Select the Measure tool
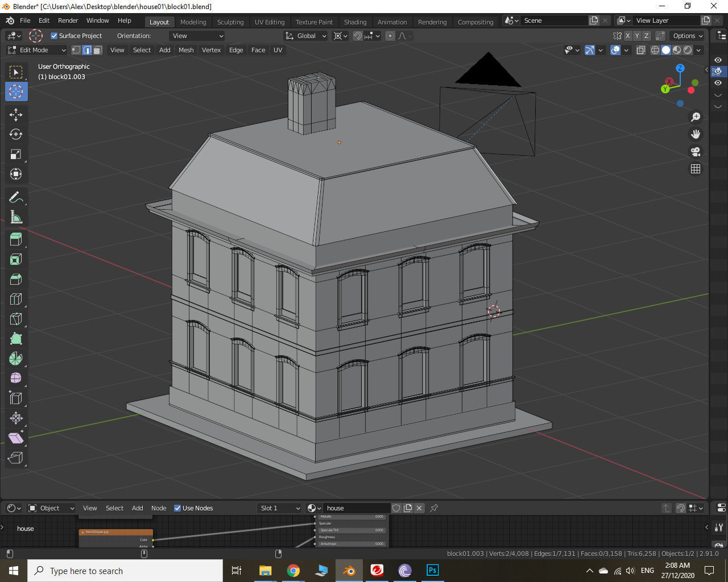This screenshot has width=728, height=582. [x=16, y=217]
